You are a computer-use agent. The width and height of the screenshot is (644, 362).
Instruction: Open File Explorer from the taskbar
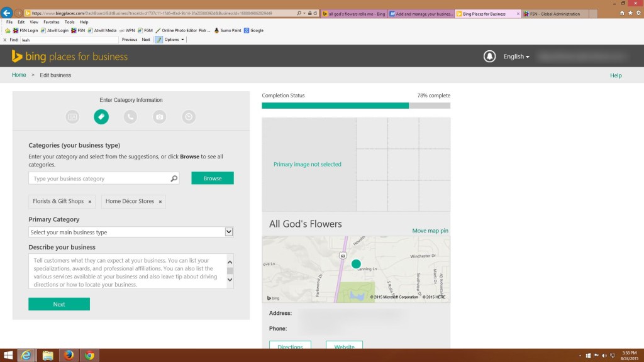click(x=48, y=355)
